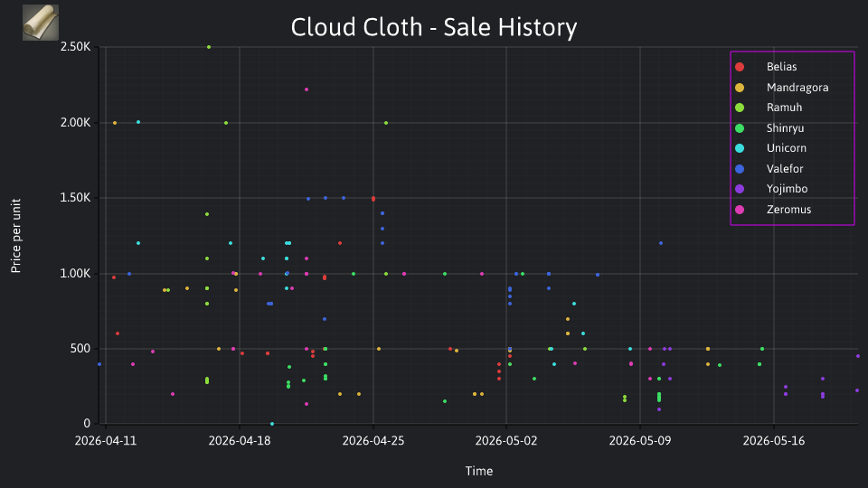The width and height of the screenshot is (868, 488).
Task: Click the red Belias color marker
Action: point(740,67)
